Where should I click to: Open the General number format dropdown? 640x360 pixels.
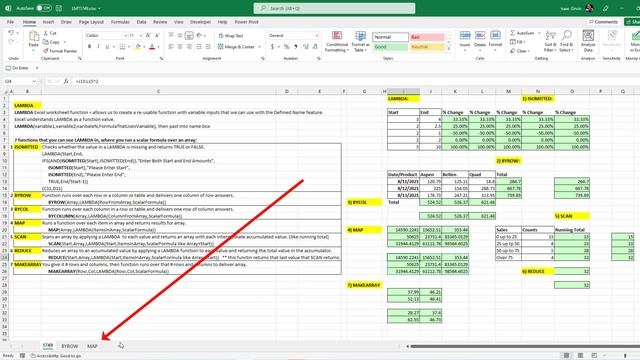(x=316, y=36)
